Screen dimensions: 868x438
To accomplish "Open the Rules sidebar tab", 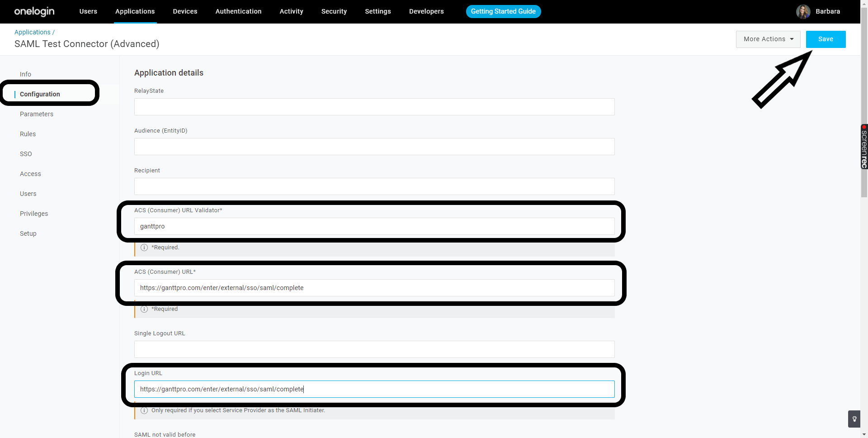I will [x=28, y=134].
